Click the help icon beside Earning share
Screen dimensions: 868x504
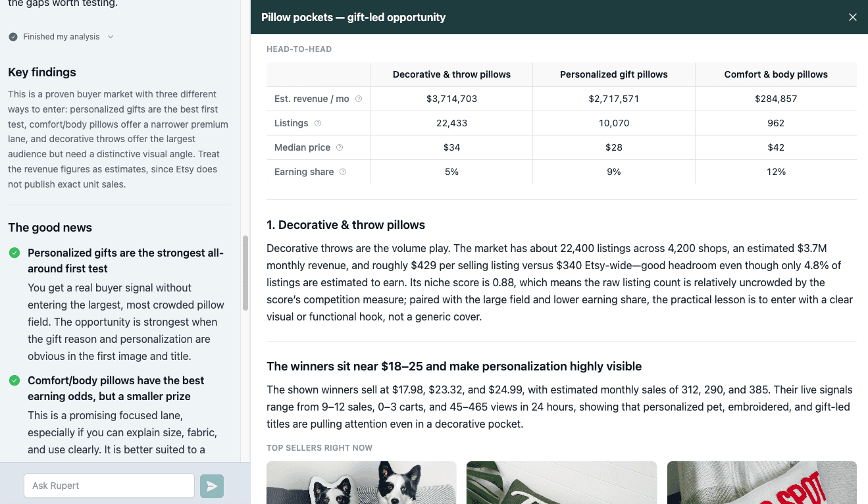coord(343,172)
